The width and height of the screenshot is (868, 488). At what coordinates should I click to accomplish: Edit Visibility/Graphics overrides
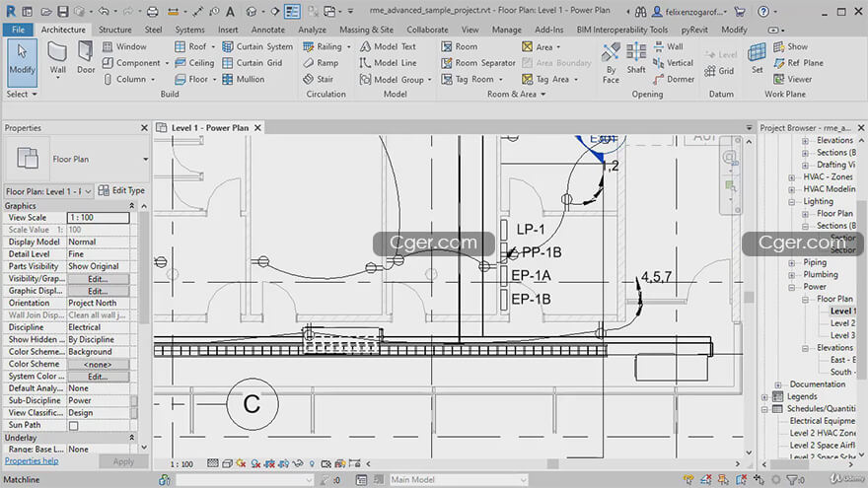click(x=98, y=279)
